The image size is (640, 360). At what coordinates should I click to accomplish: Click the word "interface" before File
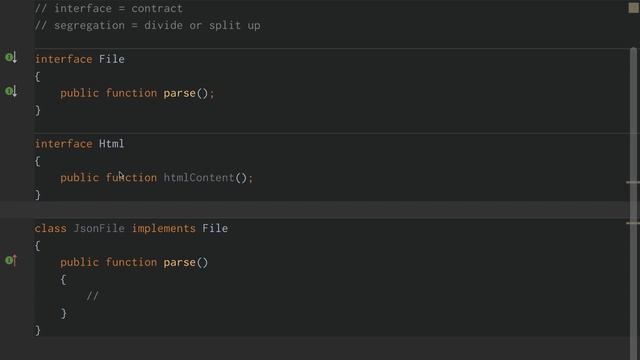pyautogui.click(x=64, y=59)
